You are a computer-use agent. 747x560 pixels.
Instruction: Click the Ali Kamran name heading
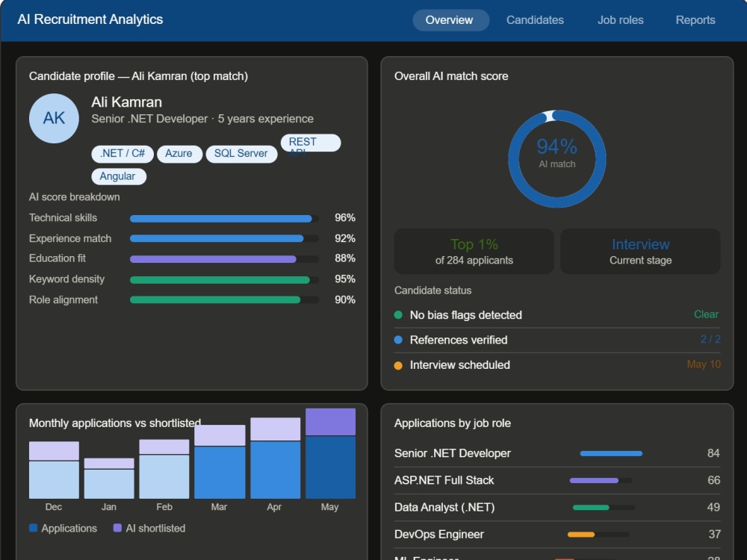pyautogui.click(x=127, y=102)
